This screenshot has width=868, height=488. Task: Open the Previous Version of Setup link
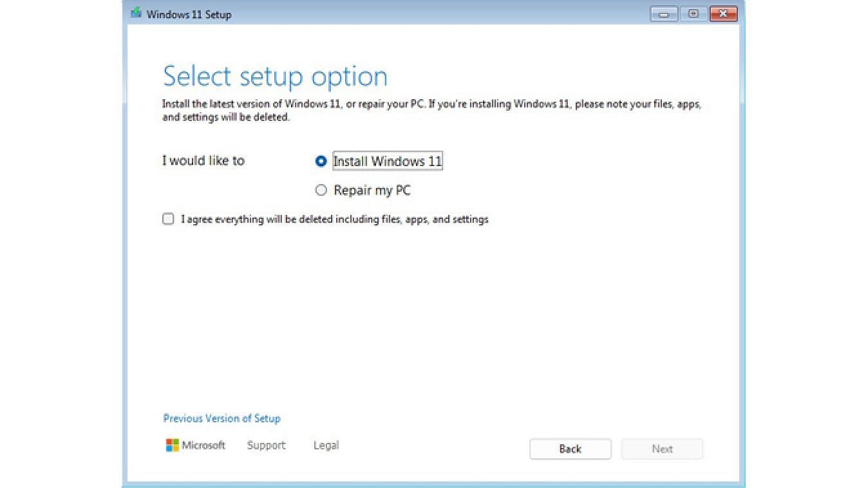pos(222,418)
